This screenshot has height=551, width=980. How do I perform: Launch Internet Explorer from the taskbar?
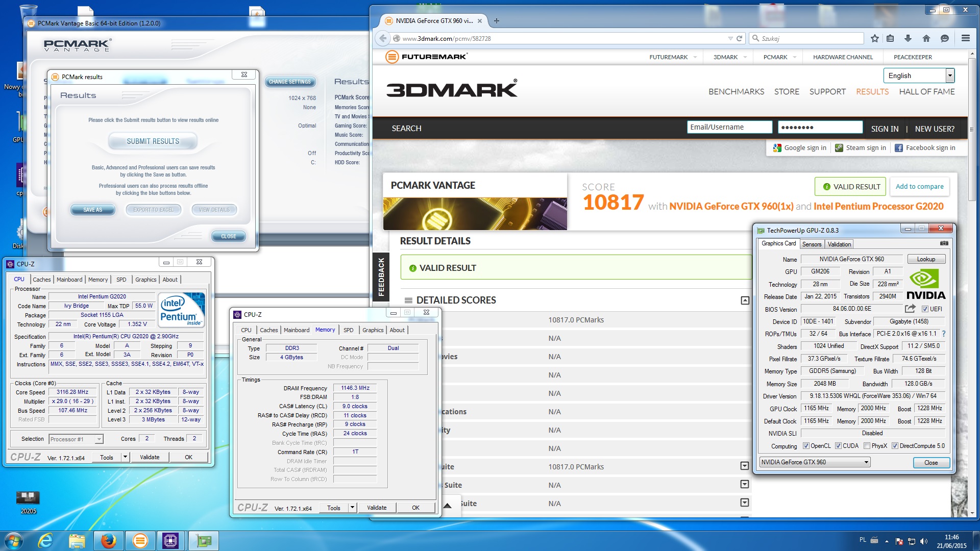[45, 541]
